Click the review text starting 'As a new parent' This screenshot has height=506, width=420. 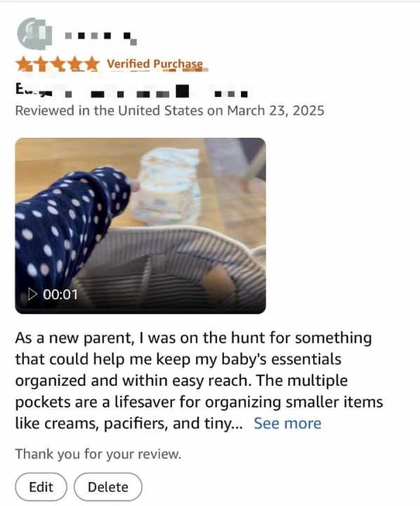199,381
